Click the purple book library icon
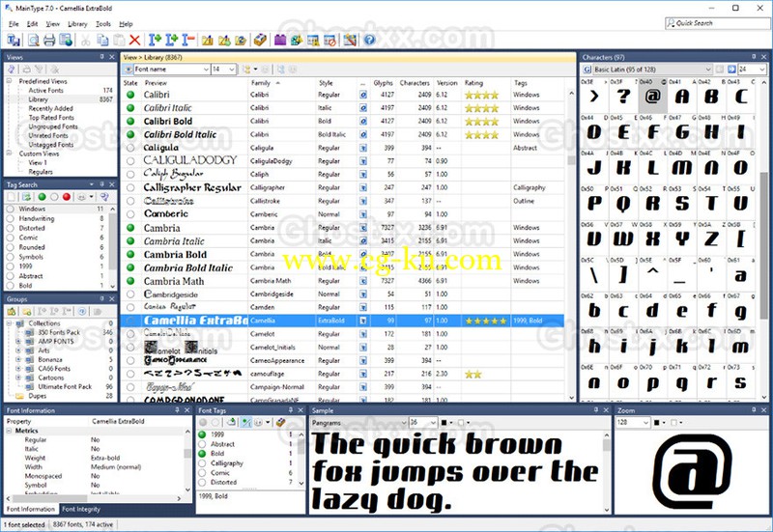 [x=280, y=40]
